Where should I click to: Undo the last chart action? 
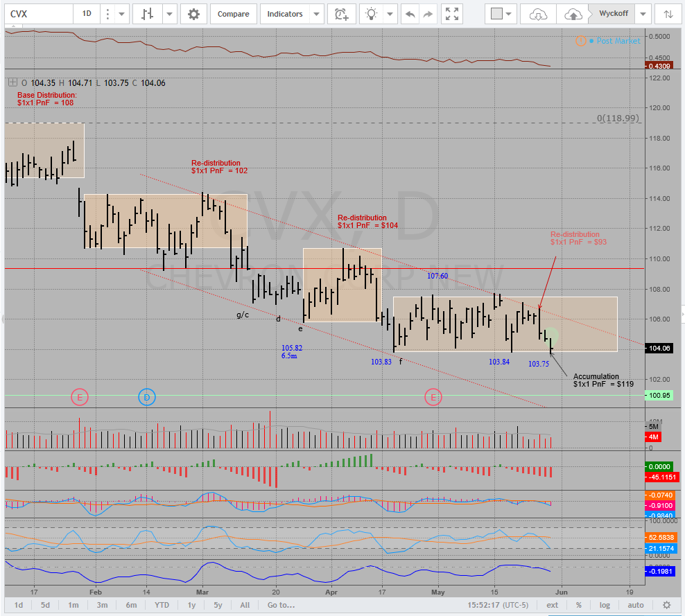point(410,14)
